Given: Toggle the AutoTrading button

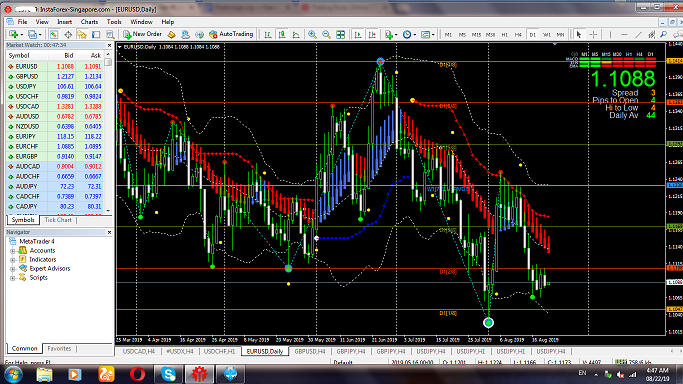Looking at the screenshot, I should [231, 34].
